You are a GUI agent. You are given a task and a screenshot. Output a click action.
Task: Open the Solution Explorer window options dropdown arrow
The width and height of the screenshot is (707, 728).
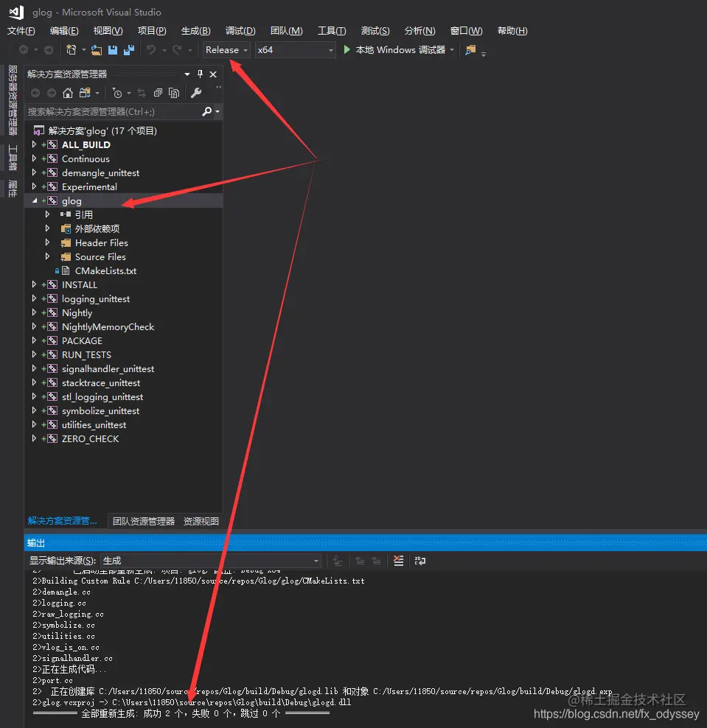pyautogui.click(x=187, y=74)
